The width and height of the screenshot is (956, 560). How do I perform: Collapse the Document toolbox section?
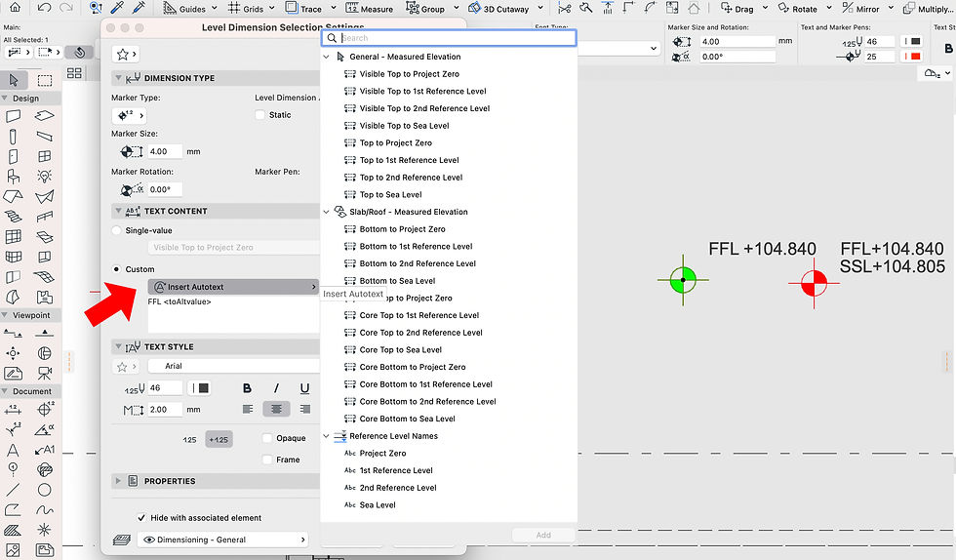pos(5,391)
